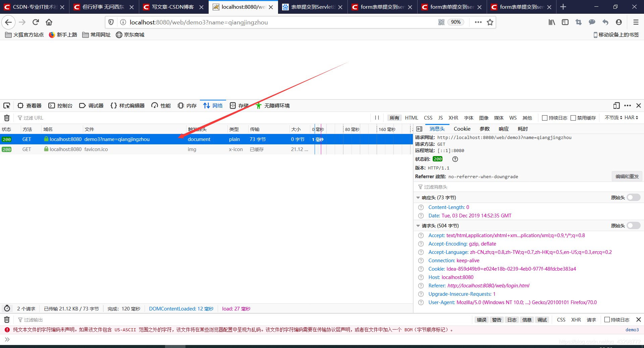Open the Cookie details tab

462,129
